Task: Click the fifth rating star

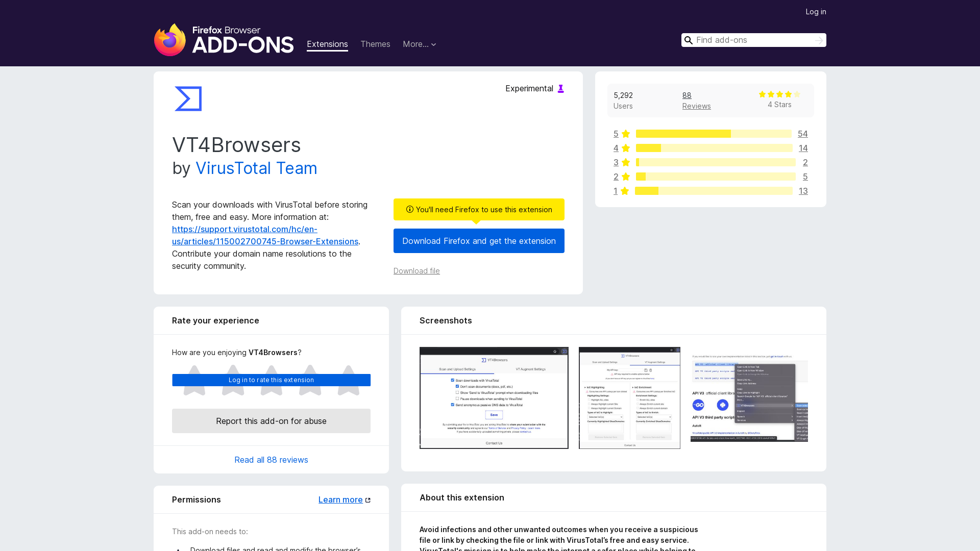Action: click(349, 380)
